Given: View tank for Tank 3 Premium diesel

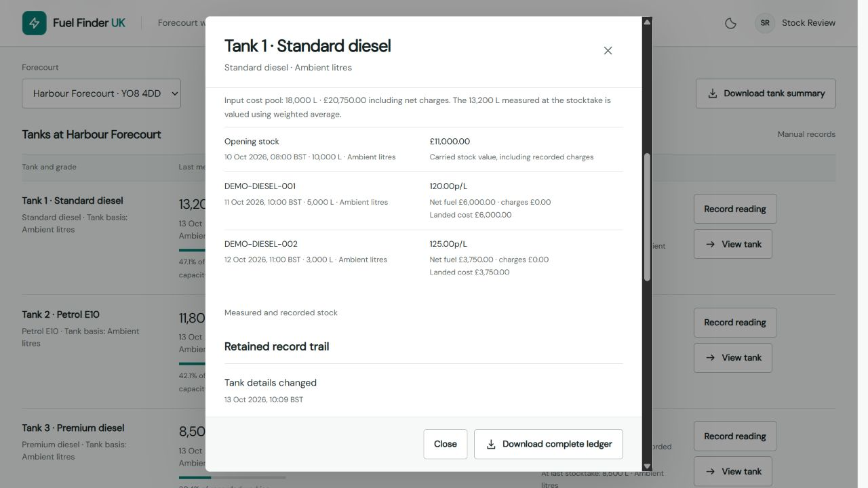Looking at the screenshot, I should click(x=733, y=472).
